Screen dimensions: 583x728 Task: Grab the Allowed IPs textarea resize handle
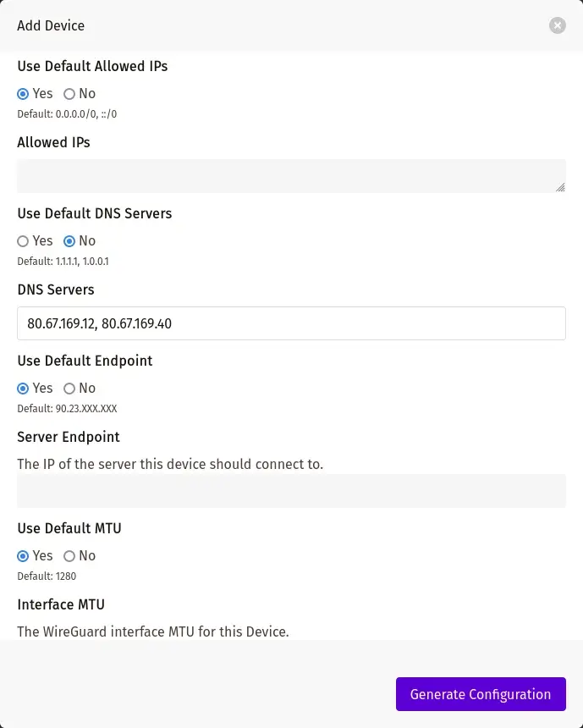[x=560, y=188]
